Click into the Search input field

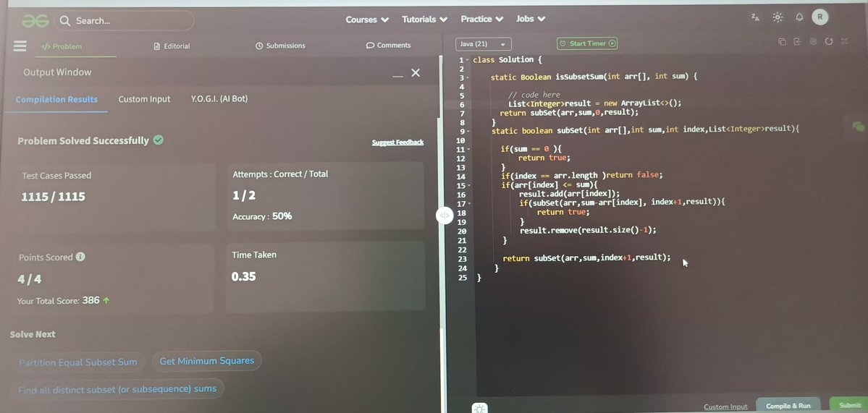(x=126, y=21)
